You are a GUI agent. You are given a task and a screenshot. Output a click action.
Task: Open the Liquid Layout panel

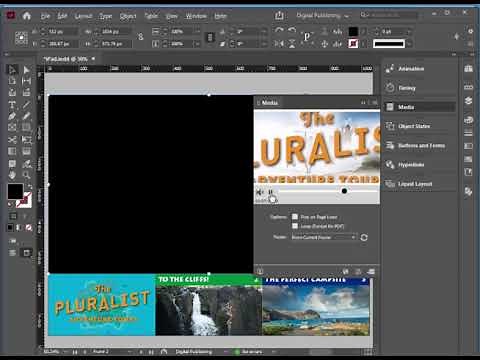(x=415, y=184)
